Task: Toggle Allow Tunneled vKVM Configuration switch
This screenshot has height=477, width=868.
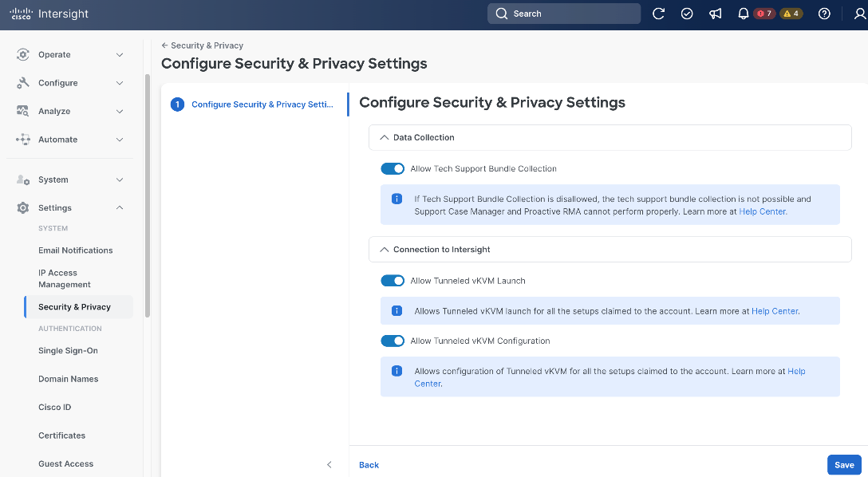Action: 393,341
